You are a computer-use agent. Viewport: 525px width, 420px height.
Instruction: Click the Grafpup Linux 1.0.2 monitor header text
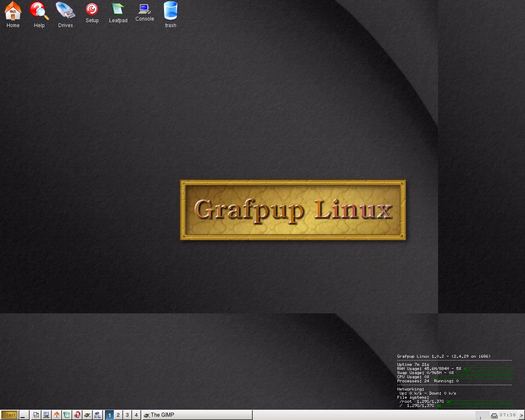pos(444,356)
